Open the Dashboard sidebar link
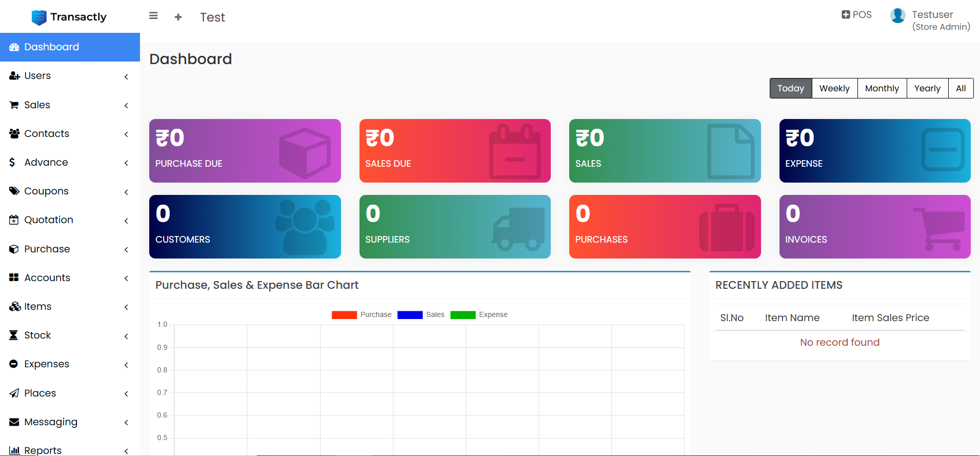 [x=70, y=47]
